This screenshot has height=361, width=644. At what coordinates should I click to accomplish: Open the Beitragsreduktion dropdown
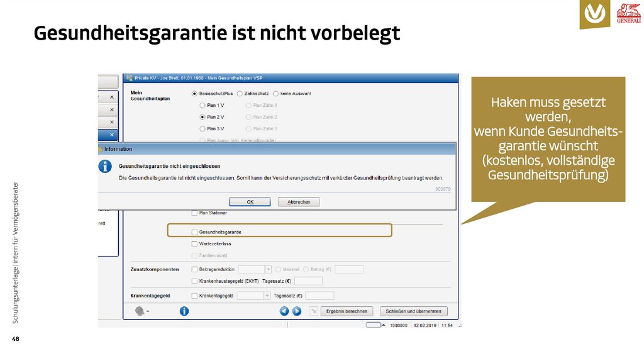coord(268,269)
